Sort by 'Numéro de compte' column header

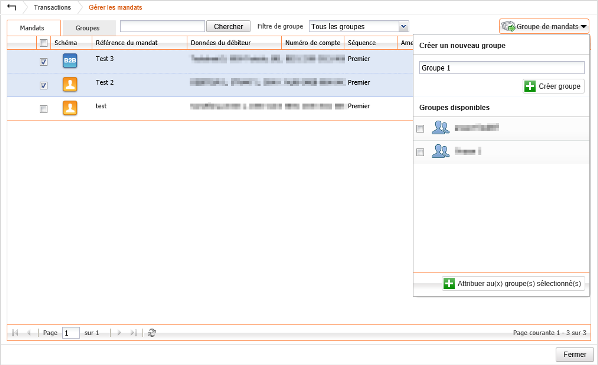[313, 43]
